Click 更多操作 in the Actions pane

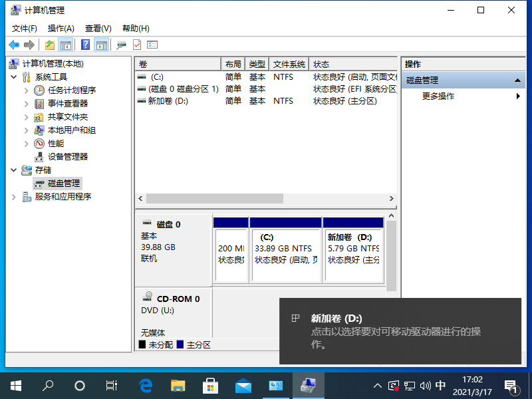[x=437, y=96]
